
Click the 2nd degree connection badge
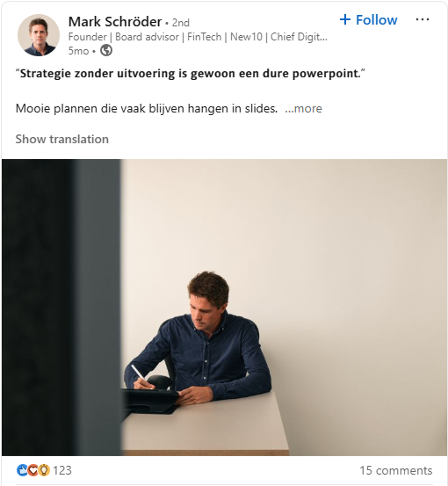point(181,23)
